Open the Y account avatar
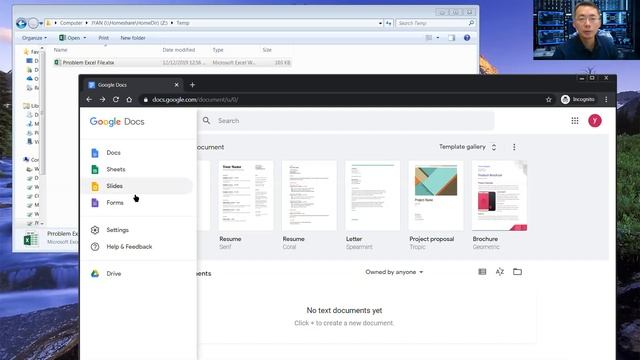Screen dimensions: 640x360 (x=595, y=121)
